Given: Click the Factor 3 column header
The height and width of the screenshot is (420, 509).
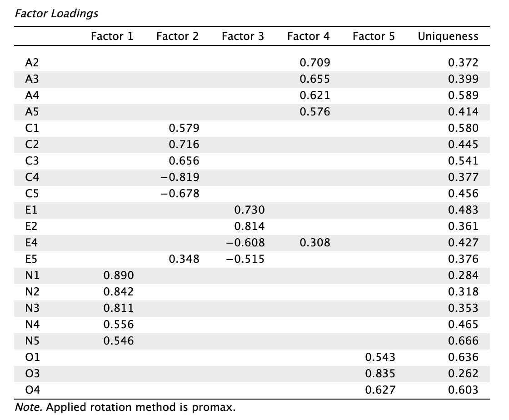Looking at the screenshot, I should 243,36.
